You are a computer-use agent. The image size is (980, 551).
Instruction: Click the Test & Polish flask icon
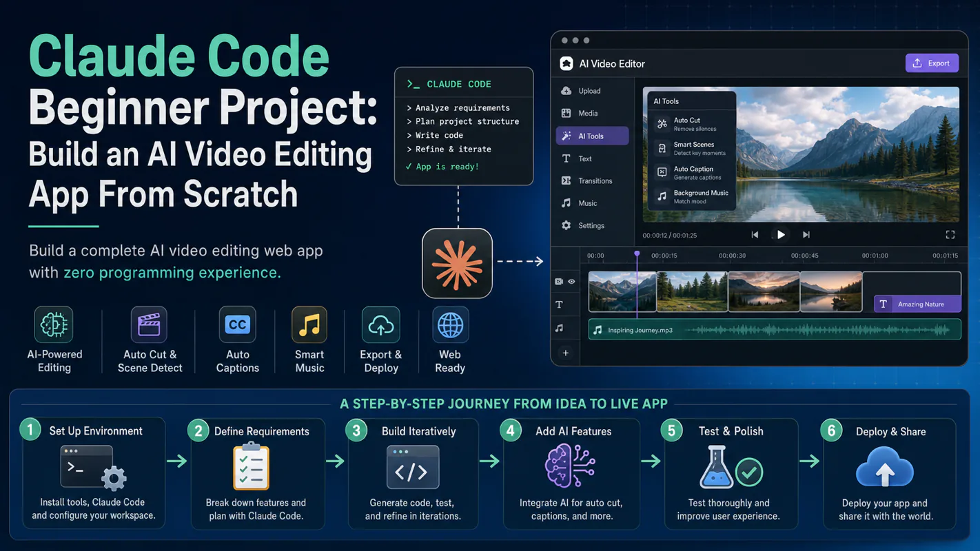717,468
